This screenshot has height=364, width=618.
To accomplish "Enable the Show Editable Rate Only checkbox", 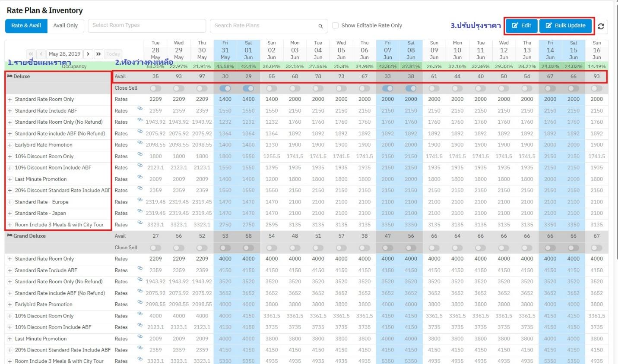I will tap(335, 25).
